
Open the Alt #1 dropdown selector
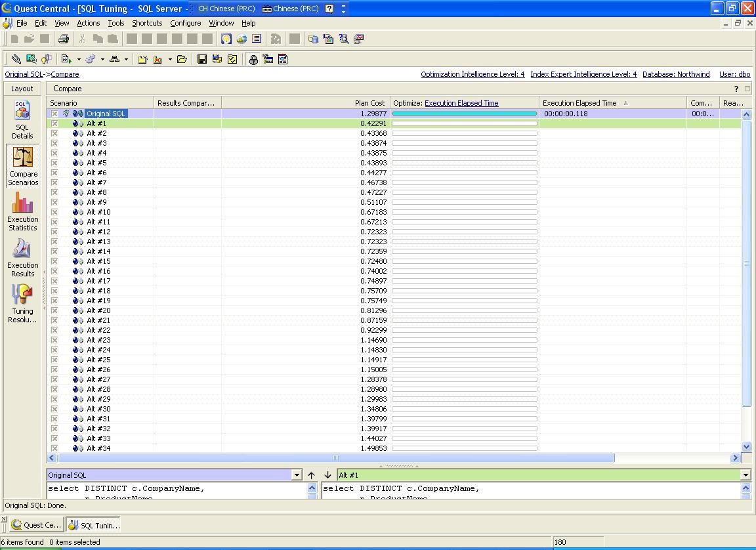click(x=744, y=475)
